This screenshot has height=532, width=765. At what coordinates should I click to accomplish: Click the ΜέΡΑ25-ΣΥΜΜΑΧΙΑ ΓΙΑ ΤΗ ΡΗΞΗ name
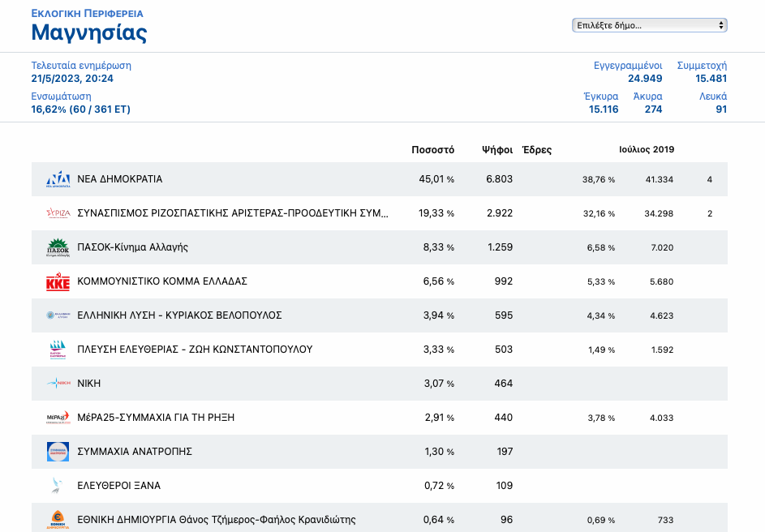pos(156,418)
